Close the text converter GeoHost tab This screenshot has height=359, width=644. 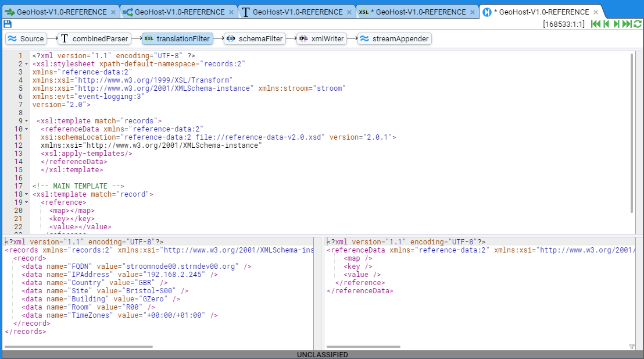349,12
